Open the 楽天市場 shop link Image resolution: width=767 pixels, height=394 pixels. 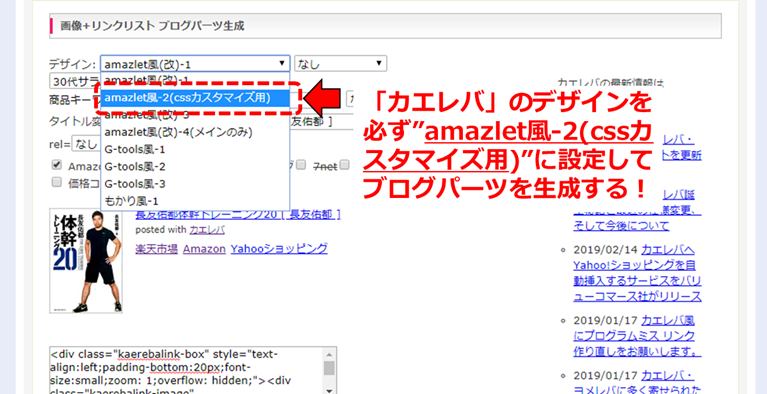point(157,249)
